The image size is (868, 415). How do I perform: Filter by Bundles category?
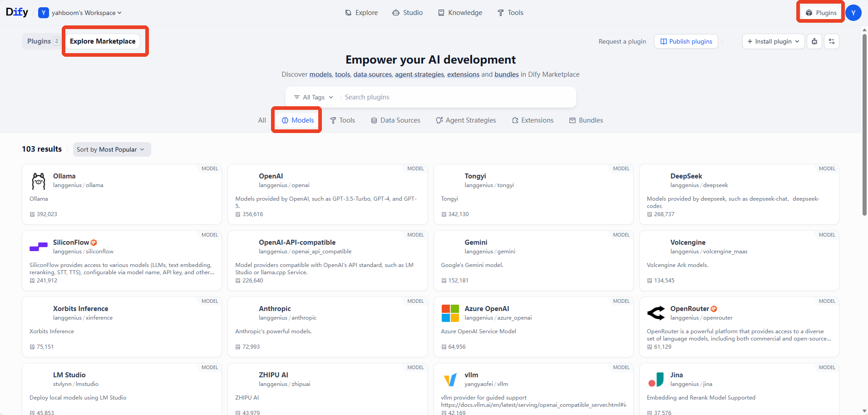click(586, 120)
